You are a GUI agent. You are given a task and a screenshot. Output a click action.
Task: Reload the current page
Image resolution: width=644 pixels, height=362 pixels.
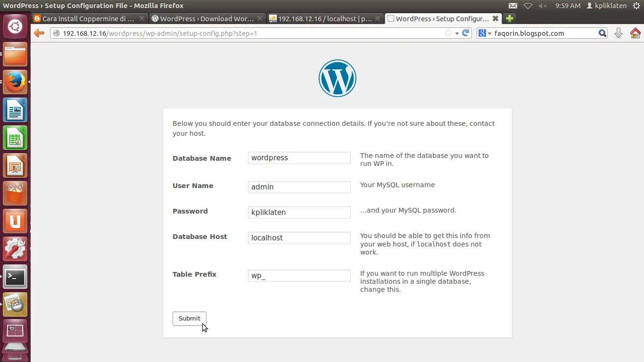[466, 33]
